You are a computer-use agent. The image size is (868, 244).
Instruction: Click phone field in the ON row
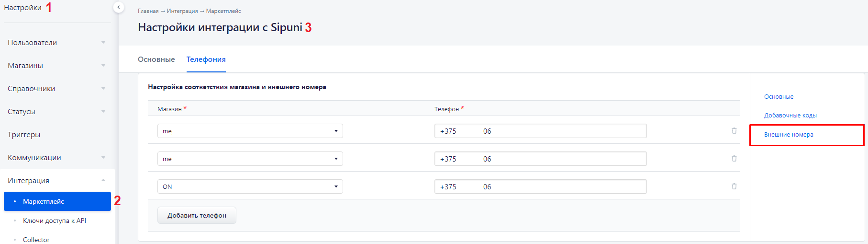pos(541,186)
